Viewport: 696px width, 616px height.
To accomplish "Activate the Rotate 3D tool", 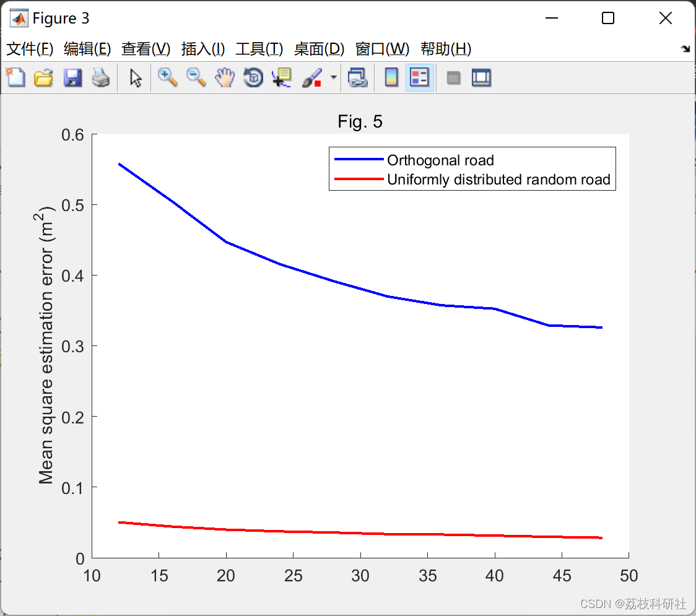I will point(253,77).
